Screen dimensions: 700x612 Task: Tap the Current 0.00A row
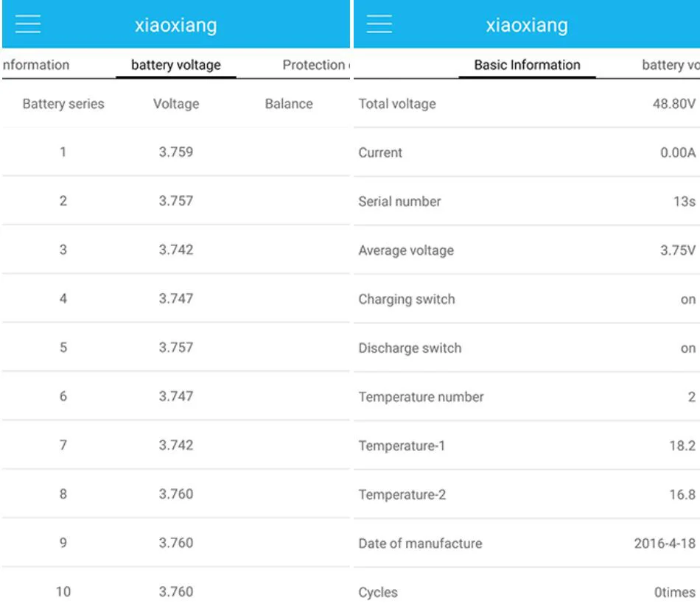pos(527,152)
